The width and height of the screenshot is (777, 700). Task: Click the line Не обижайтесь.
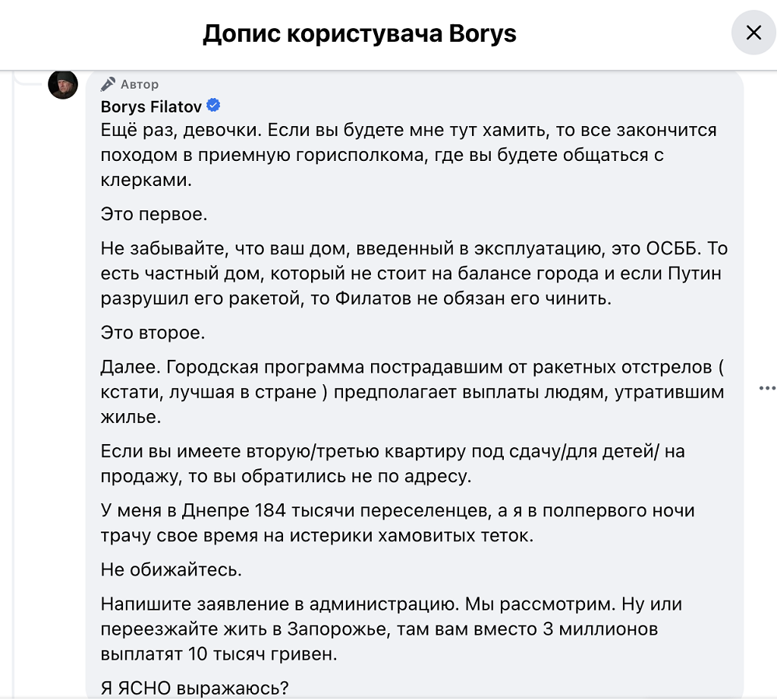[161, 569]
